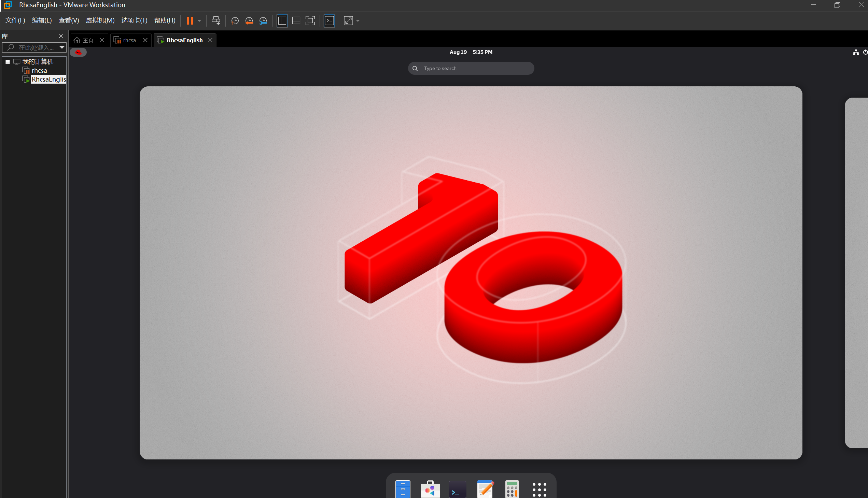Viewport: 868px width, 498px height.
Task: Show all applications grid in dock
Action: coord(540,490)
